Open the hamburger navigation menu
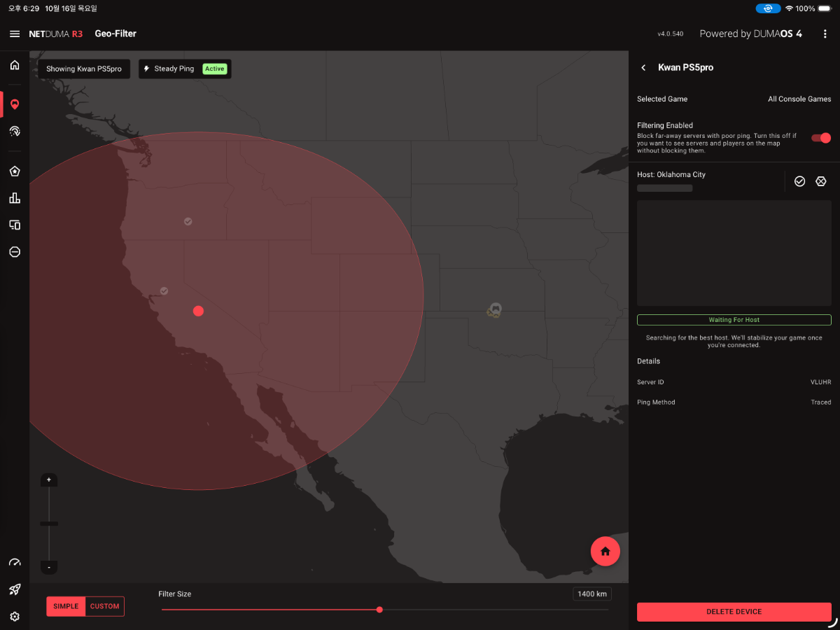 point(15,34)
